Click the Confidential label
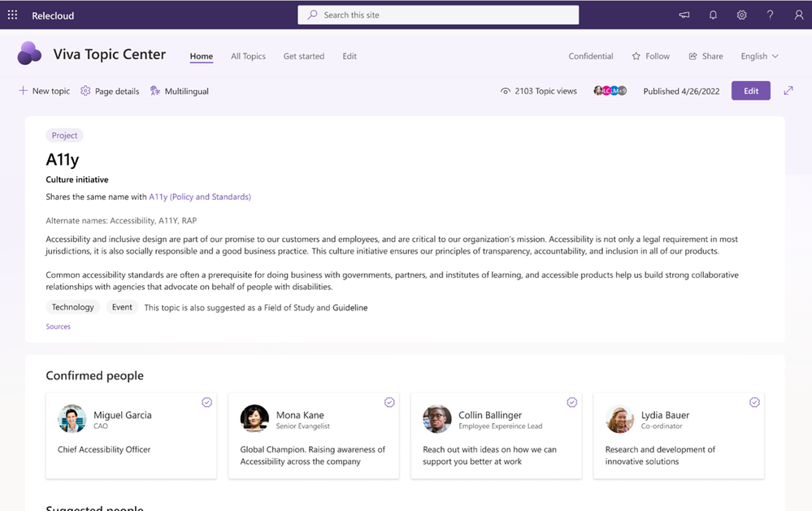 coord(591,56)
